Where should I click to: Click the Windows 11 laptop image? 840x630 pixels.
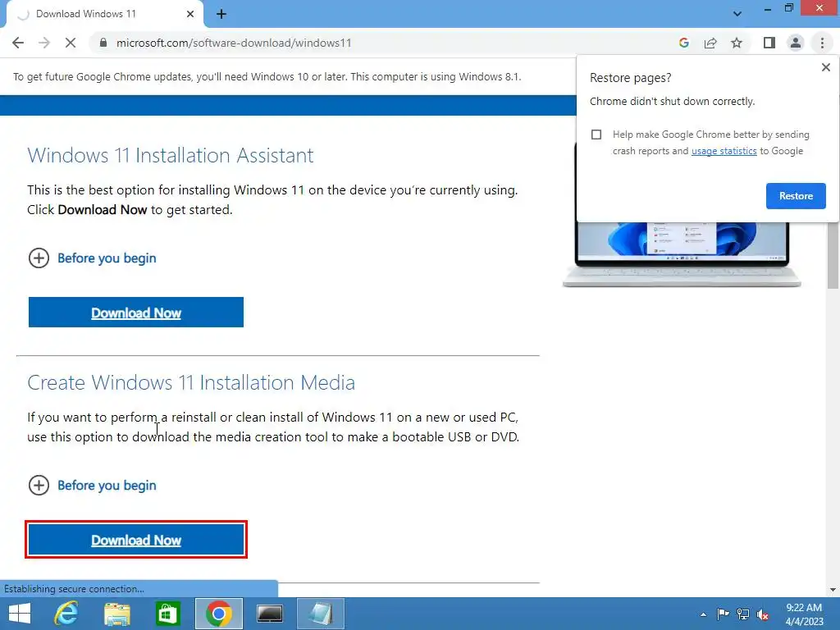click(x=682, y=255)
